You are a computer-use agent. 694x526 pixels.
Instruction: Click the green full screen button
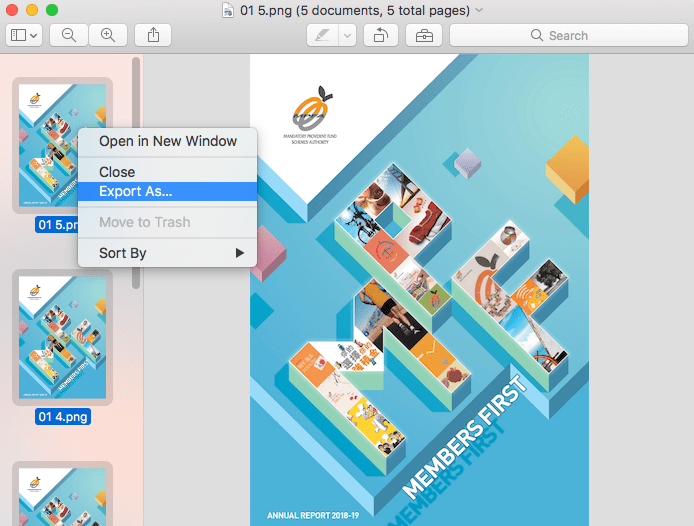pos(52,10)
